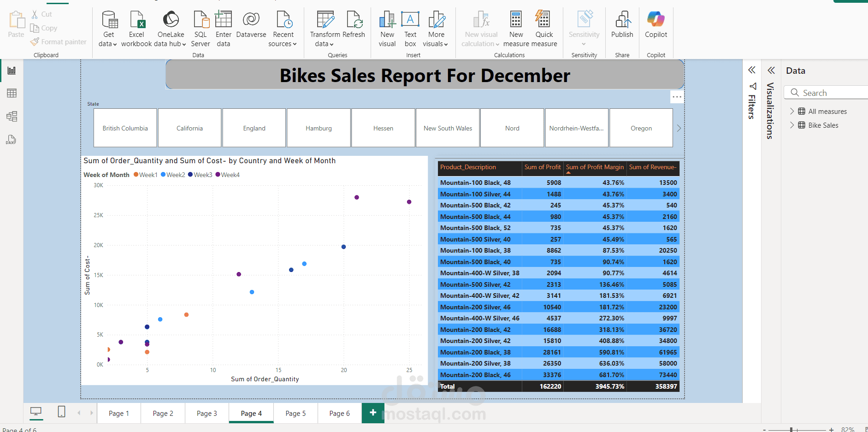Viewport: 868px width, 432px height.
Task: Refresh the data
Action: point(354,24)
